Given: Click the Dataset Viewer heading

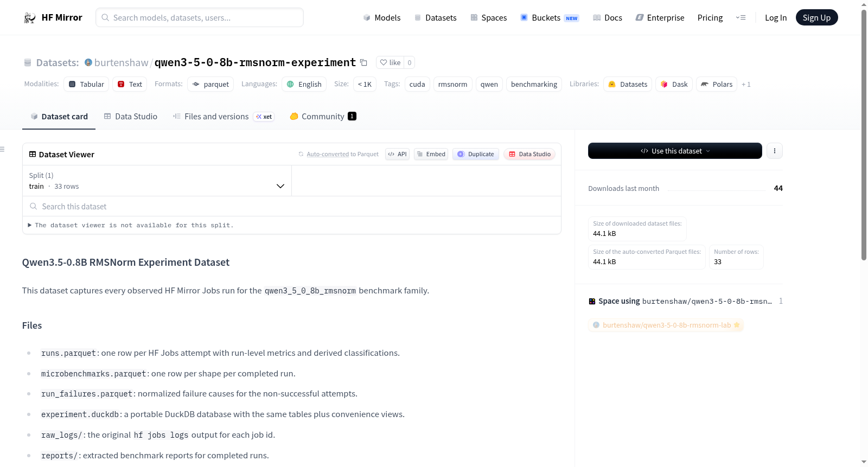Looking at the screenshot, I should coord(61,155).
